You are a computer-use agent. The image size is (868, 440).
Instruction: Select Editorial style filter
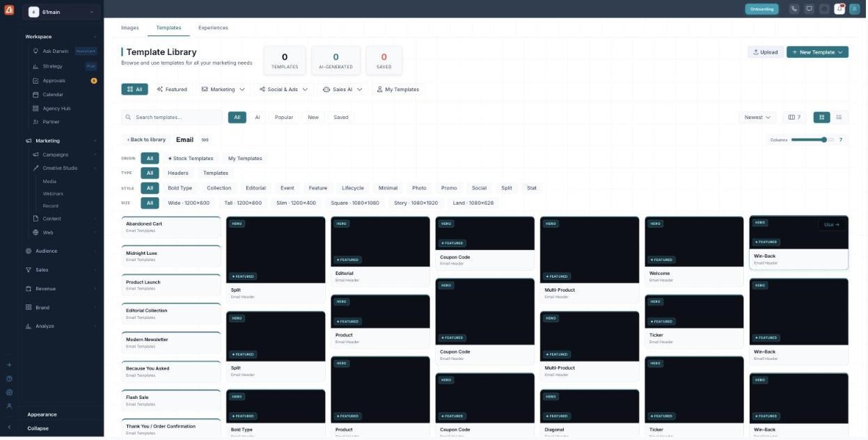(255, 188)
